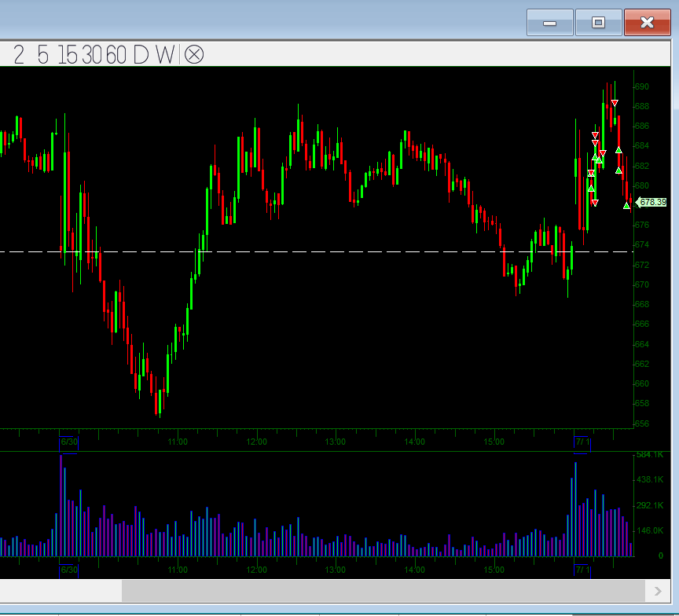Click the 438.1K volume axis label
The width and height of the screenshot is (679, 616).
pos(651,479)
